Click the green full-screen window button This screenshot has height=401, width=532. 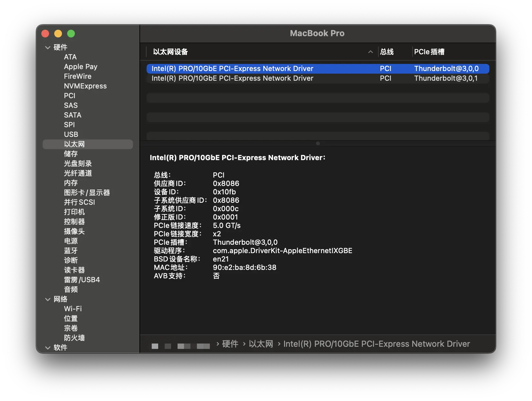click(71, 34)
